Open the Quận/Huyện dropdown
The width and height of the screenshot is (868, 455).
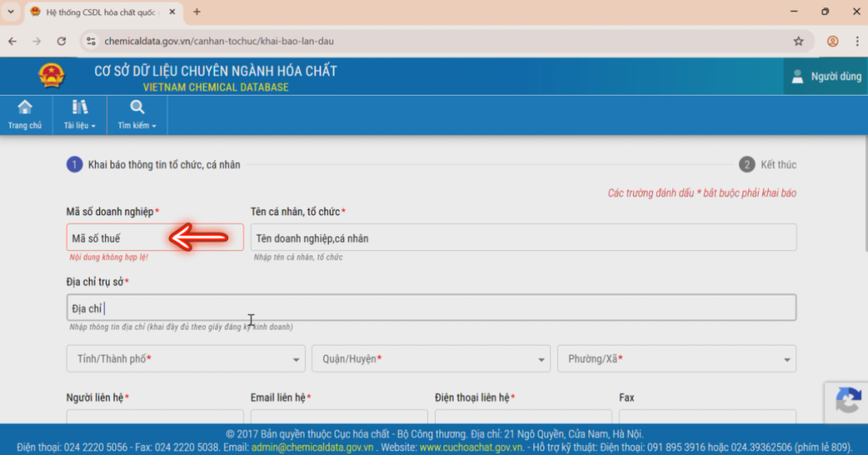431,358
